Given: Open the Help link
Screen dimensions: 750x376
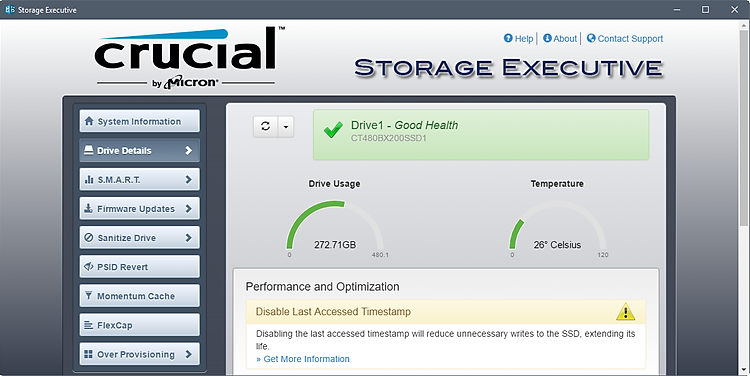Looking at the screenshot, I should pyautogui.click(x=518, y=38).
